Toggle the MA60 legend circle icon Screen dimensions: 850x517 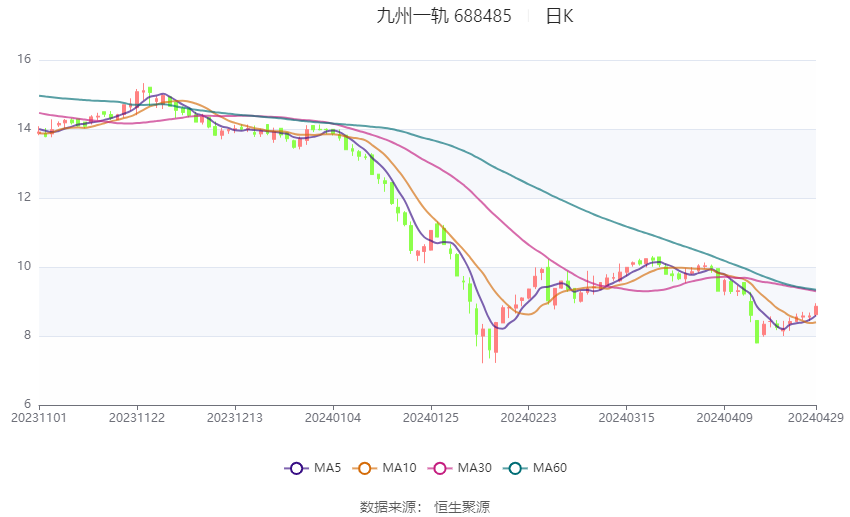pos(515,468)
